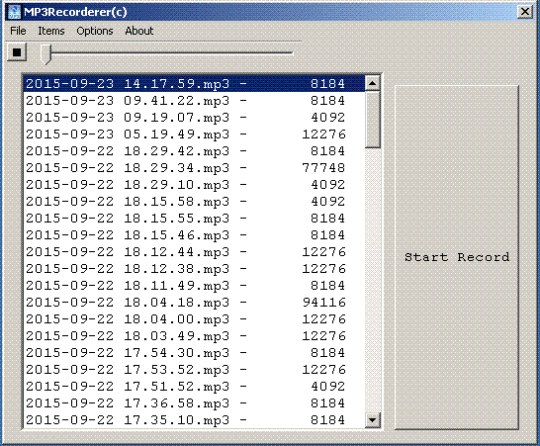Click the list scrollbar up arrow
The image size is (540, 446).
point(372,83)
